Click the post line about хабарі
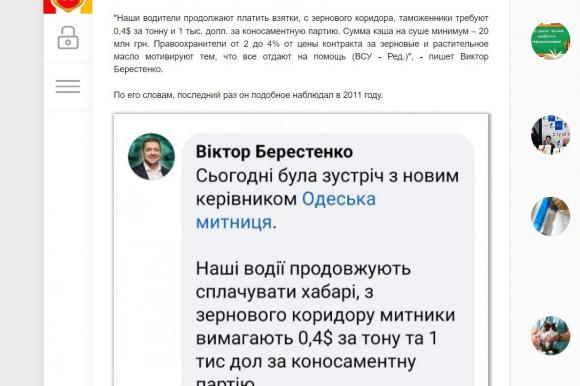Viewport: 580px width, 386px height. point(284,292)
